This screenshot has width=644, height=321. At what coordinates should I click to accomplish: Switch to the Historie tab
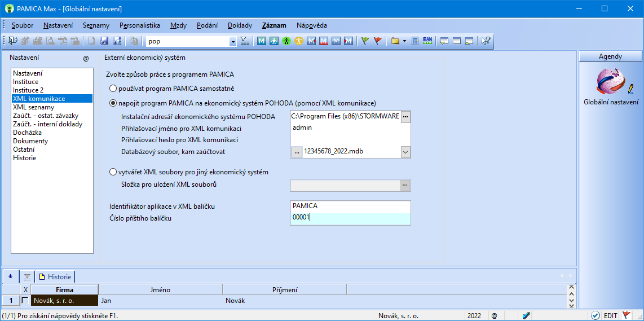tap(55, 276)
